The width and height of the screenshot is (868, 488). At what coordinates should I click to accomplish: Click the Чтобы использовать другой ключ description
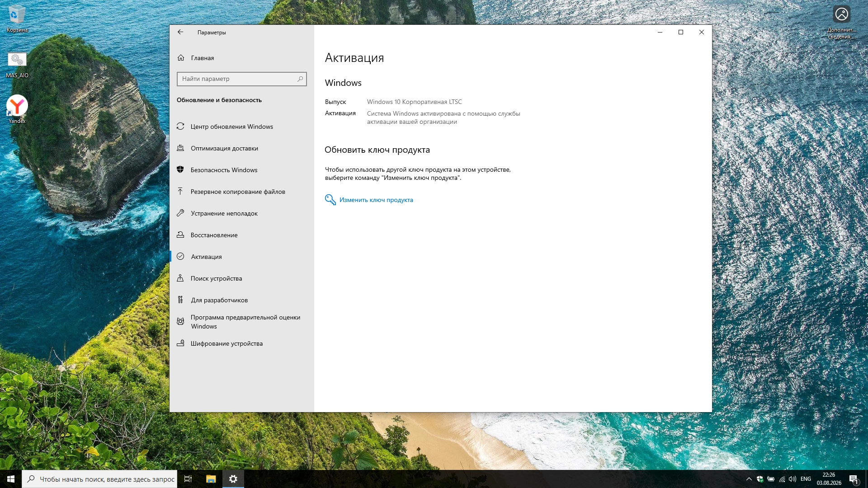pos(418,174)
